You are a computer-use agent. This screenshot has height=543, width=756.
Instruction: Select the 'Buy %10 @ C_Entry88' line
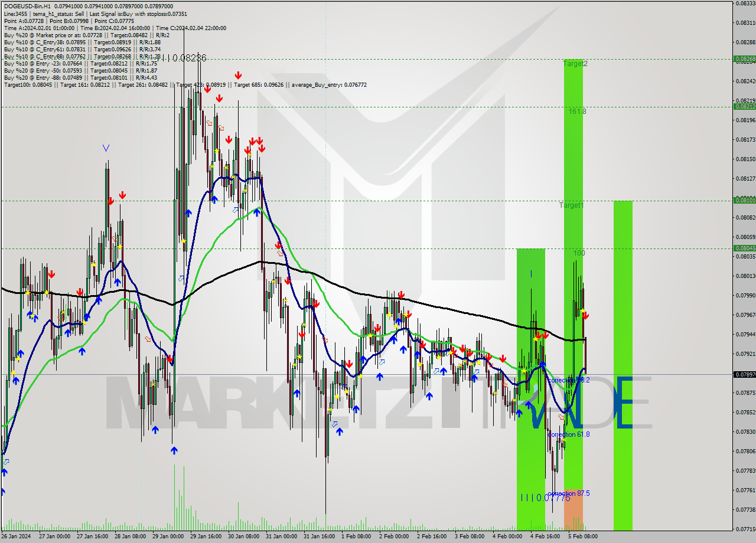click(82, 56)
